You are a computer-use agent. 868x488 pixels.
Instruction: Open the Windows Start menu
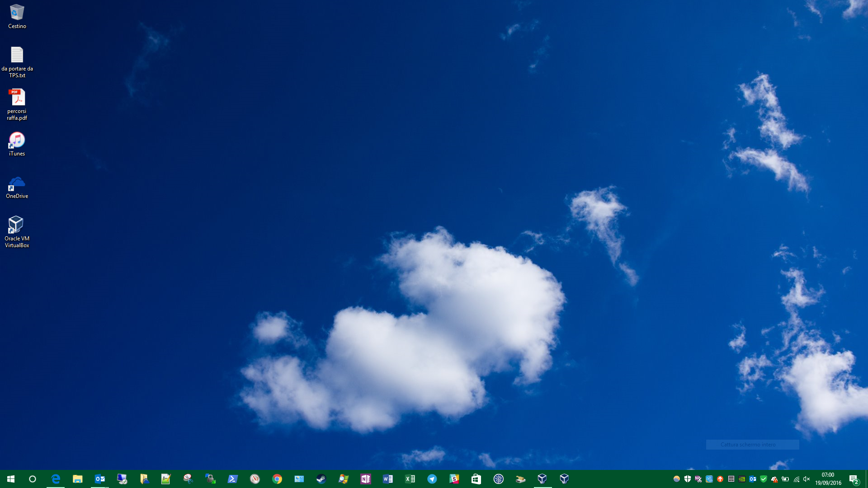coord(11,479)
